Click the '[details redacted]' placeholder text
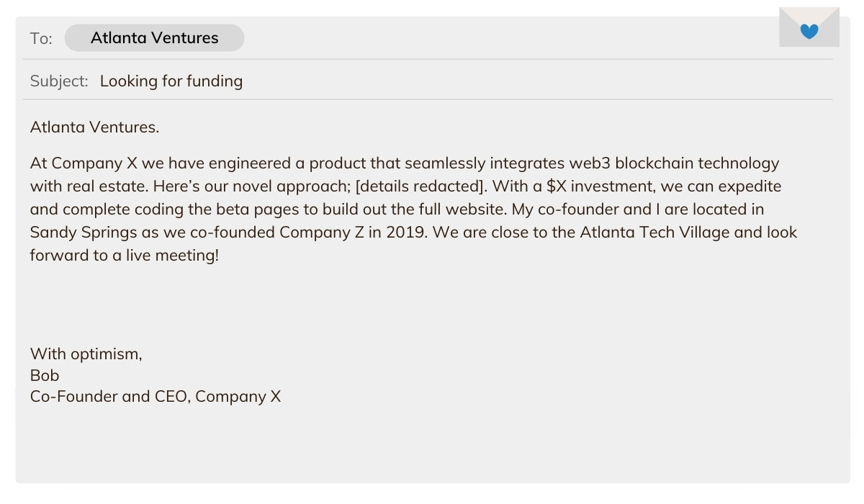The width and height of the screenshot is (864, 504). click(420, 186)
